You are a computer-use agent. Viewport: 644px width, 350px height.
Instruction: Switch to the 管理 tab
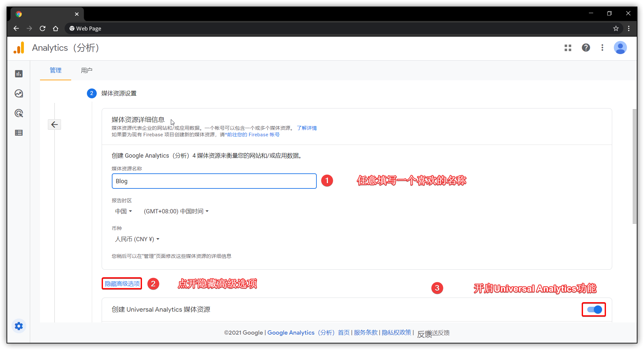point(55,70)
